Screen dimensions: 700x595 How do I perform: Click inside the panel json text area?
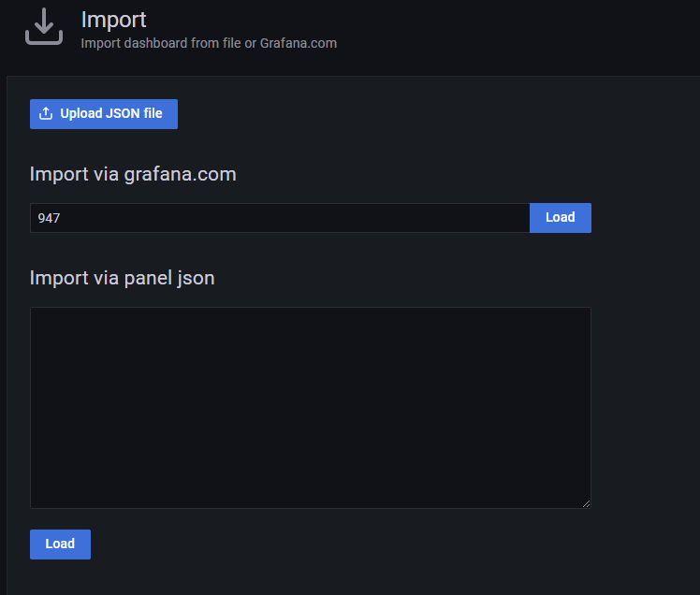coord(310,407)
